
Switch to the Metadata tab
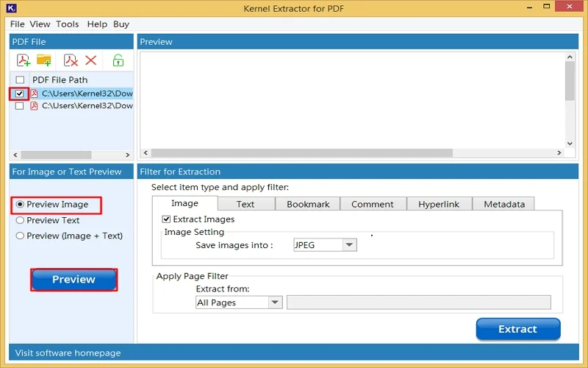[x=504, y=205]
